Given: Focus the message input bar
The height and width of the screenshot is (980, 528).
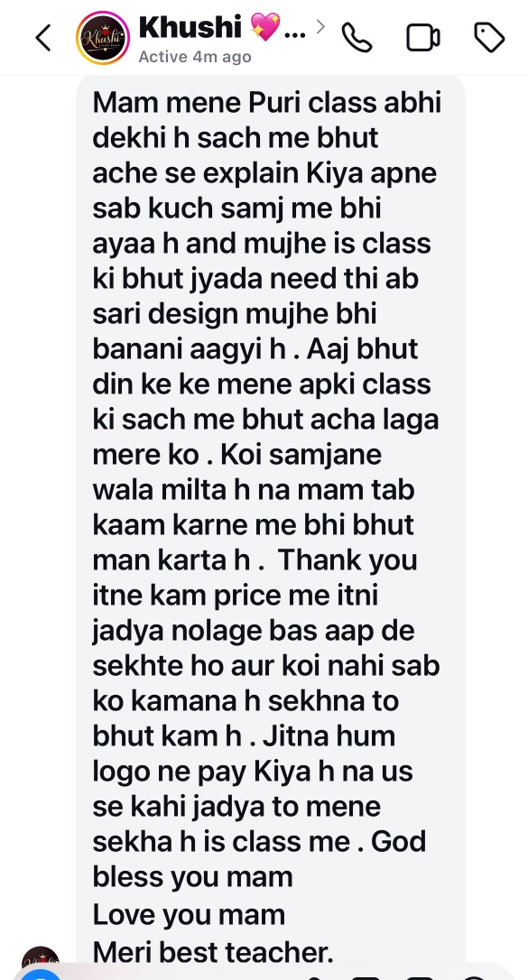Looking at the screenshot, I should tap(264, 974).
